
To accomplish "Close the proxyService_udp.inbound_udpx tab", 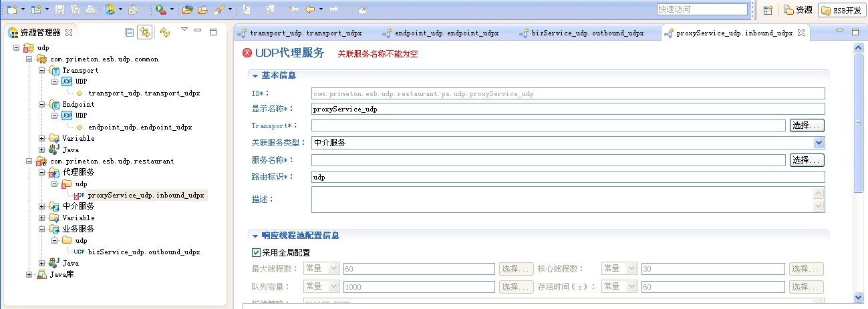I will tap(802, 32).
